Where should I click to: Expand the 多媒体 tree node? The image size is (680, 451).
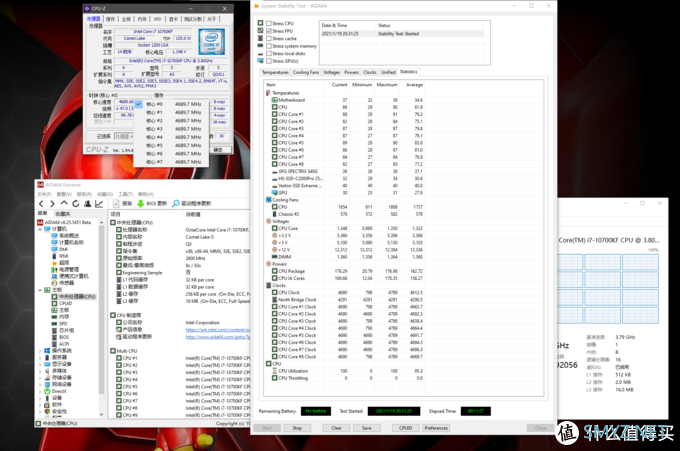pyautogui.click(x=40, y=371)
